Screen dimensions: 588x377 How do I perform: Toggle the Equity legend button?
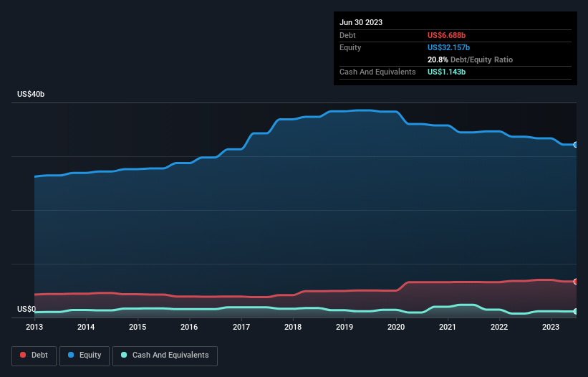pos(85,355)
